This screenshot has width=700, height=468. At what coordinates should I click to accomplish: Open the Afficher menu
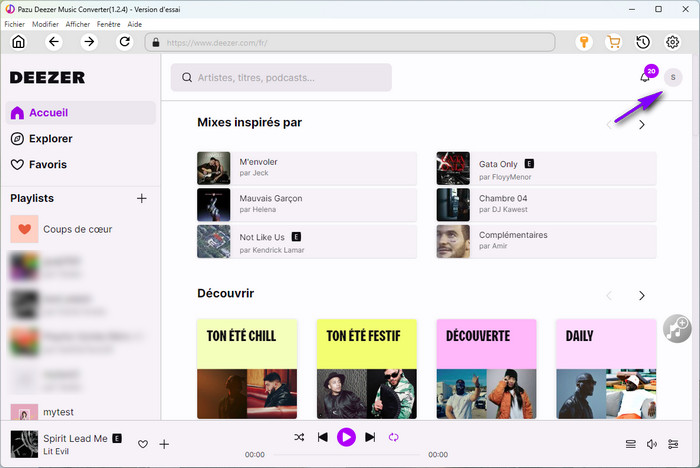(78, 24)
